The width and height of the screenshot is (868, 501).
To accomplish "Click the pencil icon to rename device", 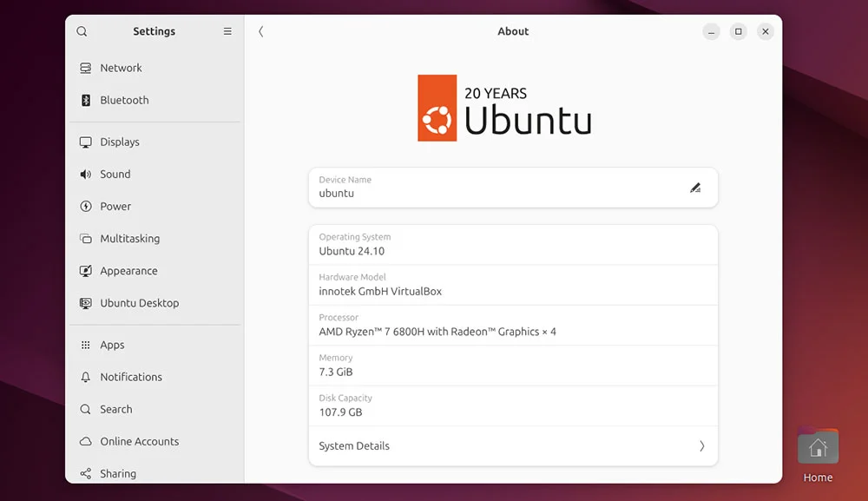I will pyautogui.click(x=695, y=188).
